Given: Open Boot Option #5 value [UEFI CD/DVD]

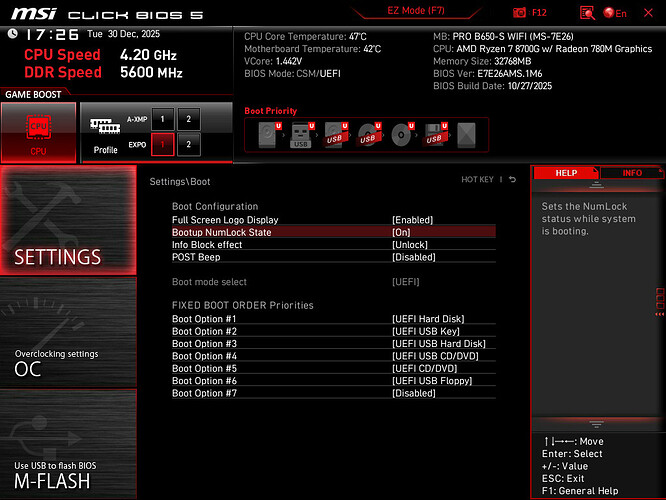Looking at the screenshot, I should (425, 368).
